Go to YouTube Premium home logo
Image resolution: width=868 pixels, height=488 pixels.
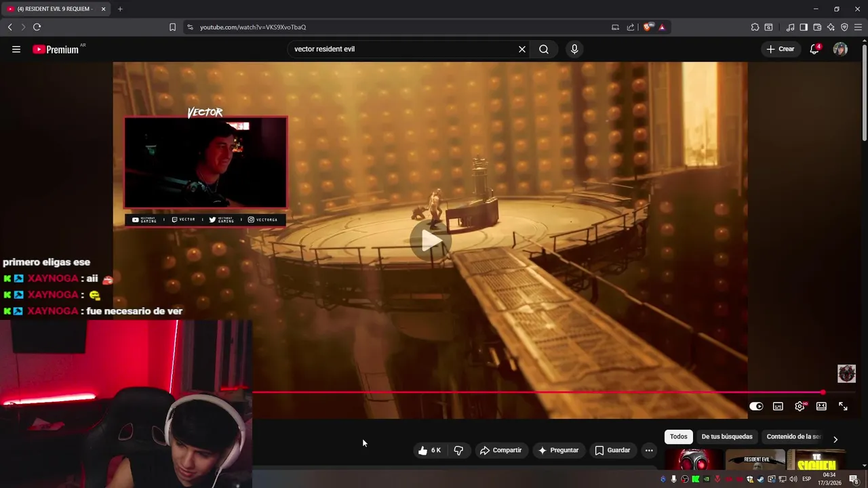tap(56, 49)
